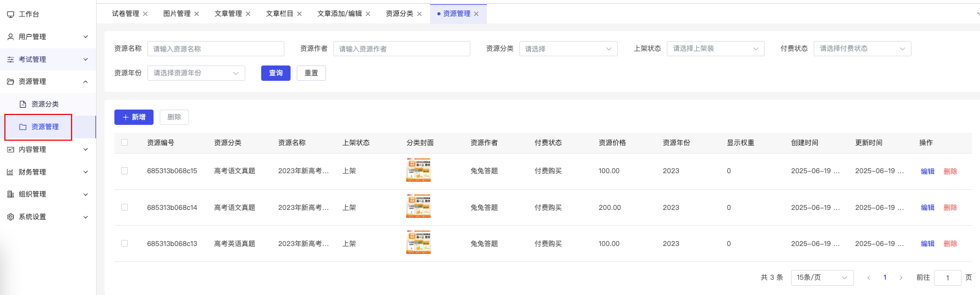Open the 上架状态 filter dropdown
The width and height of the screenshot is (980, 295).
click(x=716, y=48)
